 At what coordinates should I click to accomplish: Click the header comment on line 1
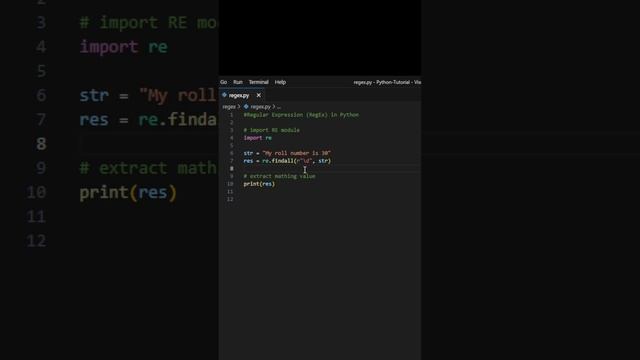click(x=301, y=115)
